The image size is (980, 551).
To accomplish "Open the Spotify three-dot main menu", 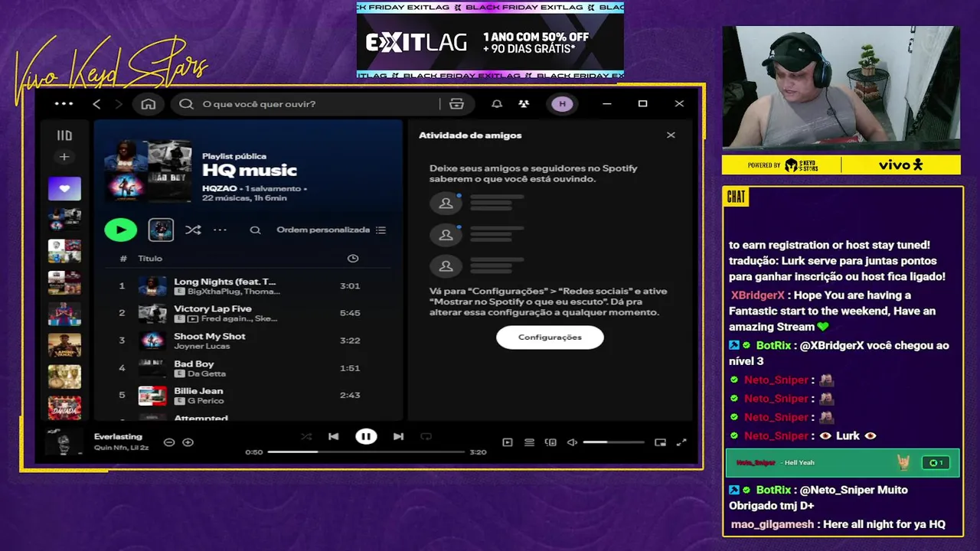I will coord(64,103).
